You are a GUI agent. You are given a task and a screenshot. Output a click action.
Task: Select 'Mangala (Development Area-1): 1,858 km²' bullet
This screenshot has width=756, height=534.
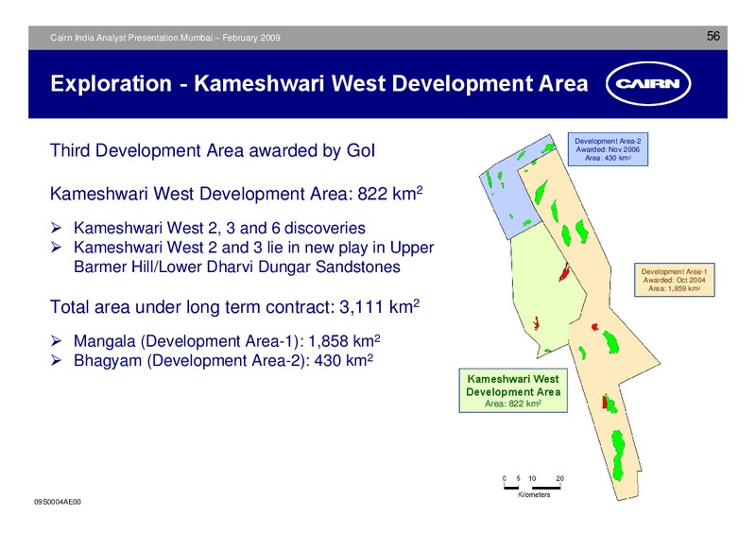click(x=227, y=341)
